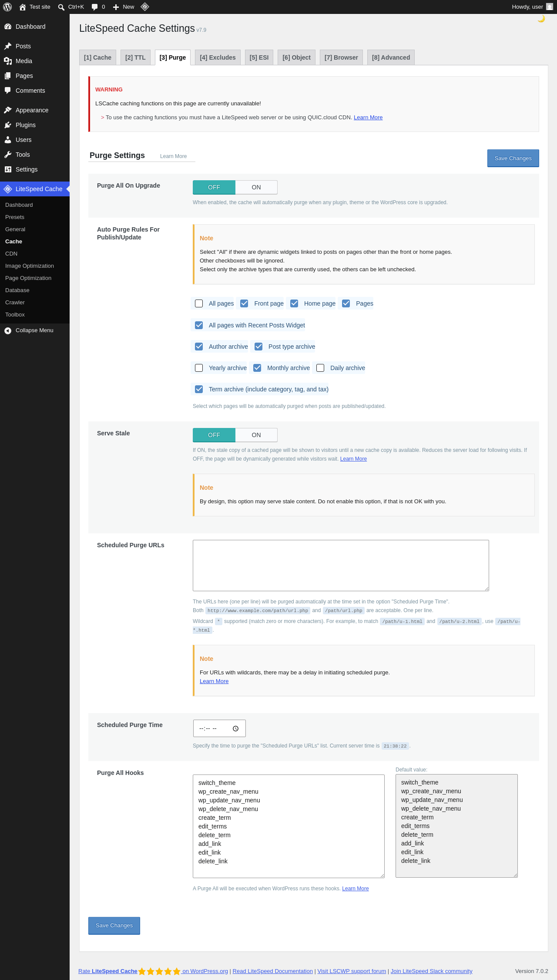The width and height of the screenshot is (557, 980).
Task: Open Learn More in warning box
Action: point(368,118)
